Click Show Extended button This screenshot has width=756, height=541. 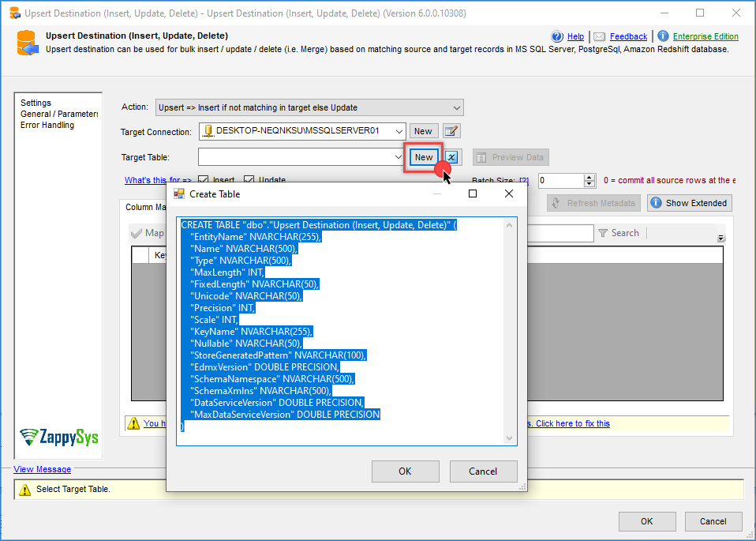coord(689,203)
